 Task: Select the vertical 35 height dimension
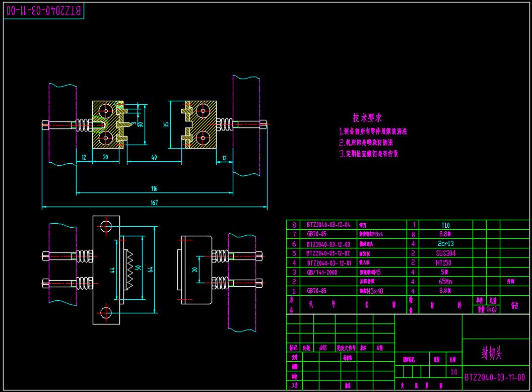point(167,124)
